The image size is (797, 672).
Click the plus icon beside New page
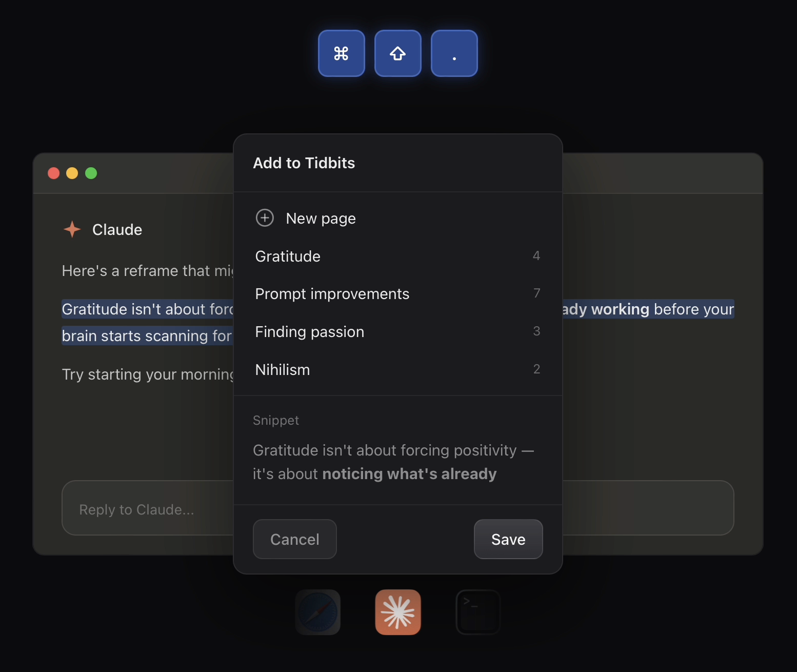(x=265, y=218)
